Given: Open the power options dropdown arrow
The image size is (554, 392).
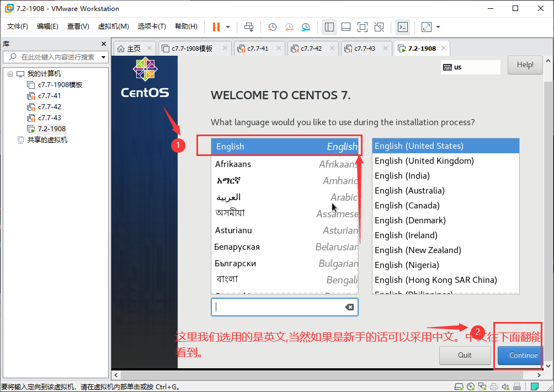Looking at the screenshot, I should click(x=228, y=27).
